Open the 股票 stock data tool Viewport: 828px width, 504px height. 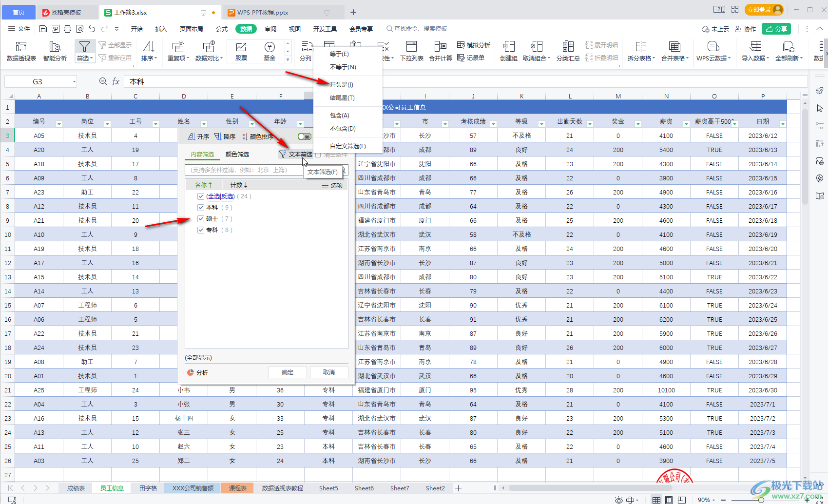241,51
